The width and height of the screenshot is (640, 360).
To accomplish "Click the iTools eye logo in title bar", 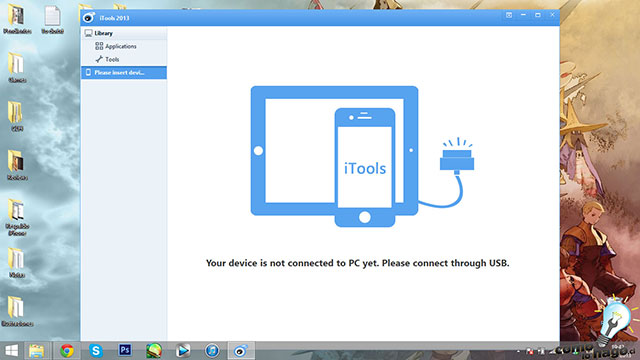I will (89, 18).
